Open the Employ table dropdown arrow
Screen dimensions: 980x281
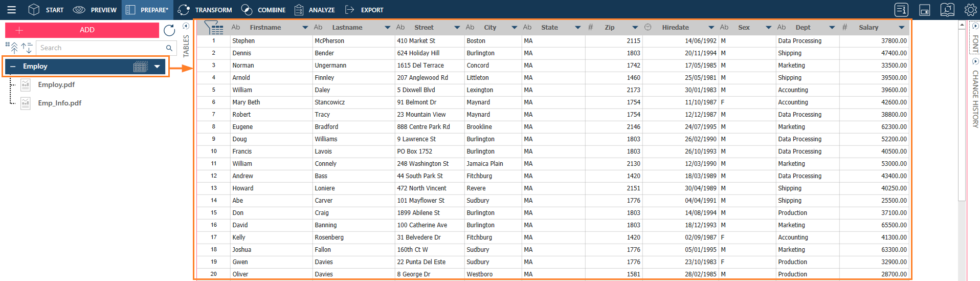click(x=157, y=67)
